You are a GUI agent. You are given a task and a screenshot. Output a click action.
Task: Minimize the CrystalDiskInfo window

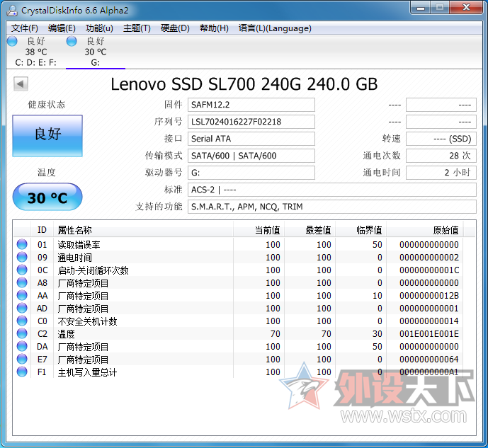[x=421, y=8]
